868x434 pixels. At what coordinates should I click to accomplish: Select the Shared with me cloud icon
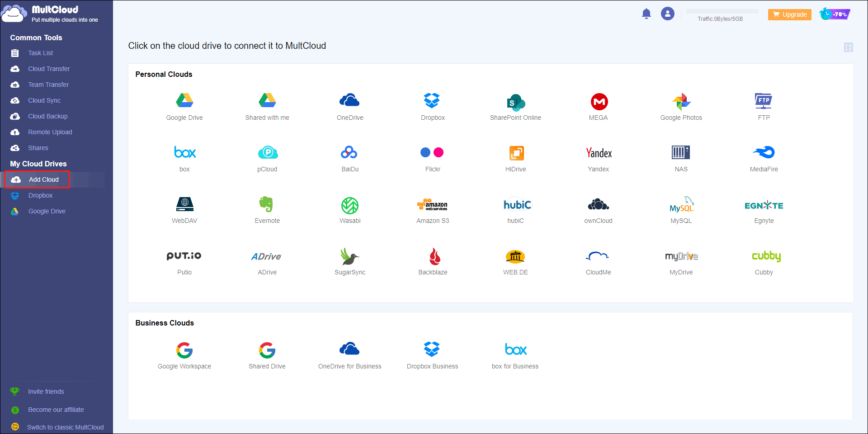[x=267, y=100]
